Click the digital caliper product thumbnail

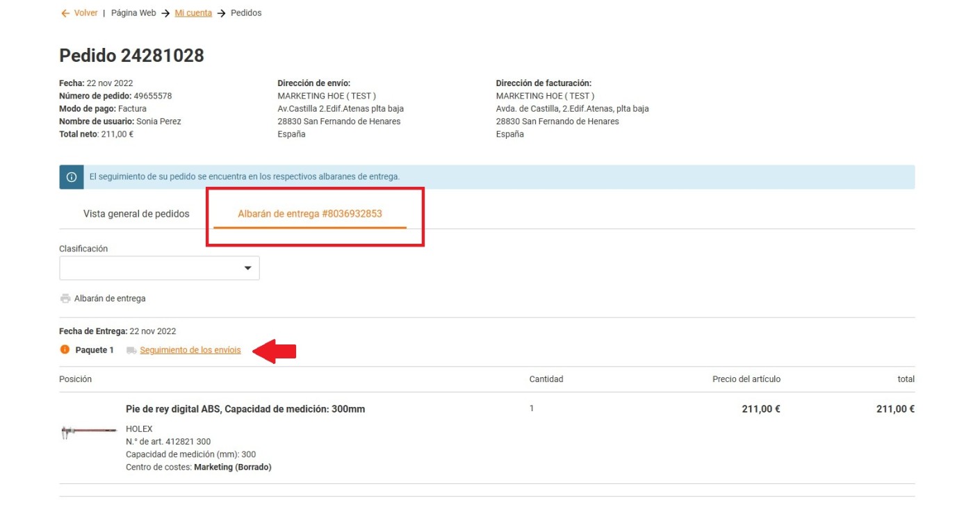coord(89,432)
